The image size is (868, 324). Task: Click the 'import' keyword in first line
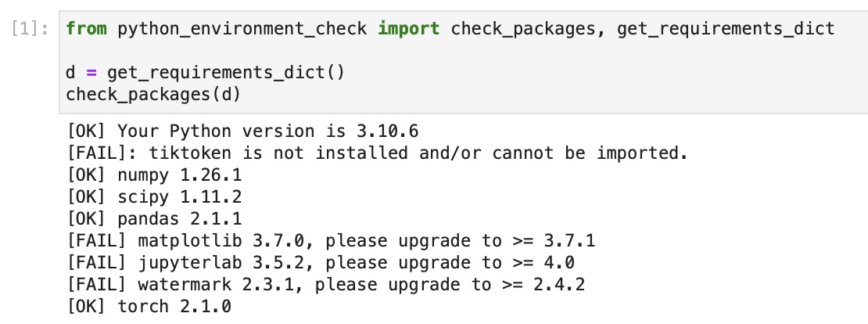408,30
